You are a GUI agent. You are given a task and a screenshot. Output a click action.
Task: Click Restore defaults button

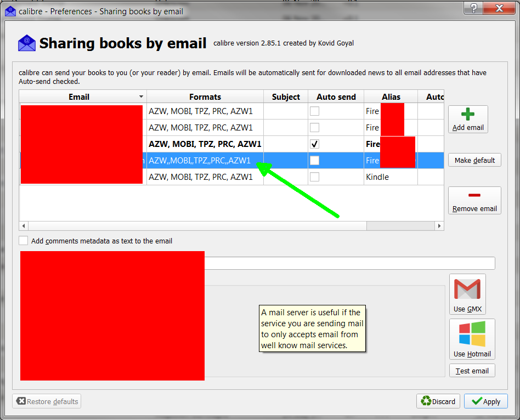(47, 401)
